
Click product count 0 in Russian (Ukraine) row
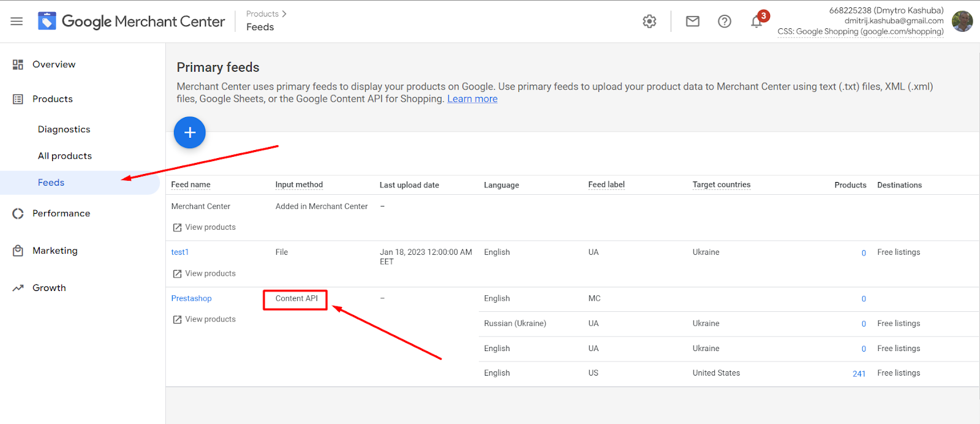click(864, 324)
